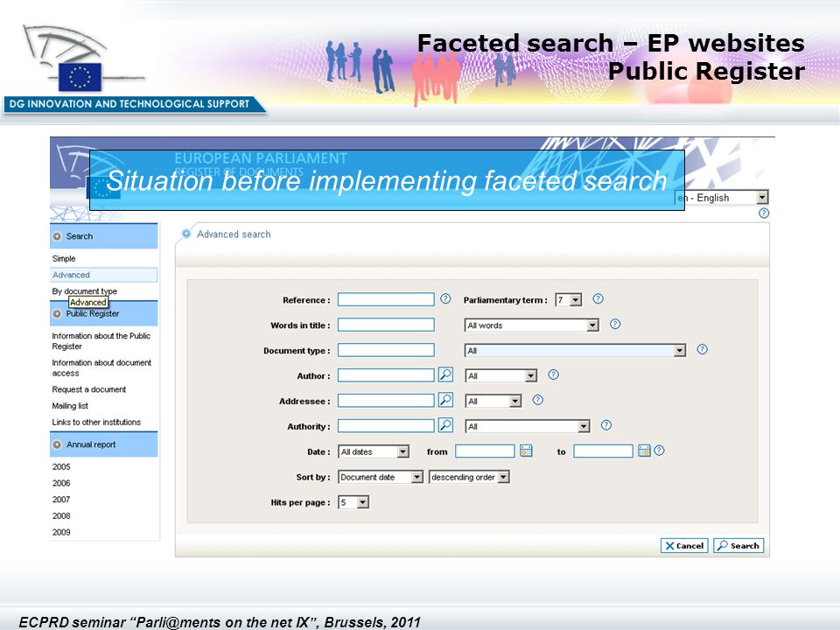840x630 pixels.
Task: Select By document type in sidebar
Action: (x=84, y=290)
